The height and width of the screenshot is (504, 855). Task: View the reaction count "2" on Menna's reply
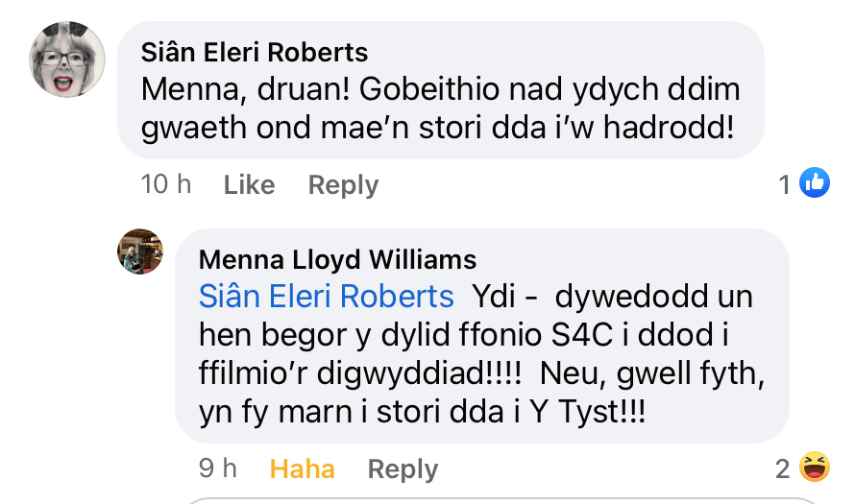pos(783,469)
